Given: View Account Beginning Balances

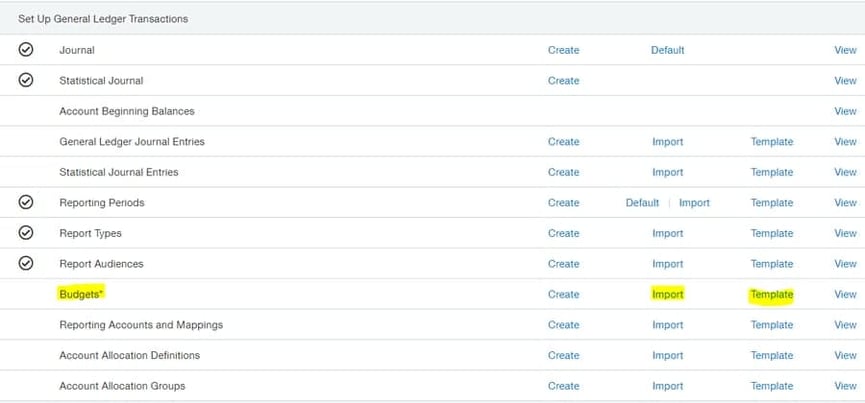Looking at the screenshot, I should [845, 111].
